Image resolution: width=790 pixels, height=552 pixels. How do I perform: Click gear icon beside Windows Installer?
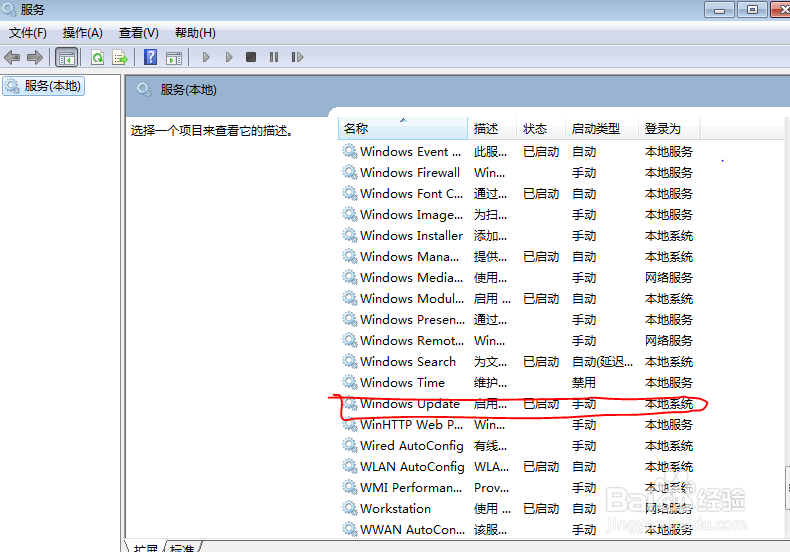coord(350,235)
